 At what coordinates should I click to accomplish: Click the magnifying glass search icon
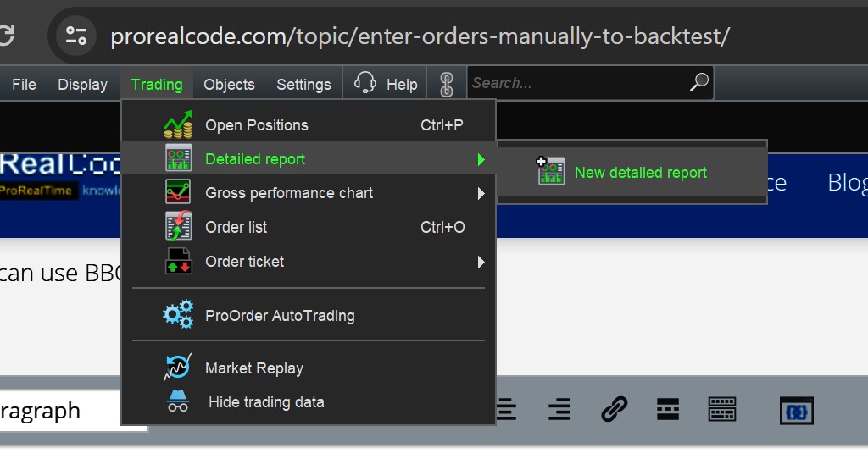[x=698, y=83]
